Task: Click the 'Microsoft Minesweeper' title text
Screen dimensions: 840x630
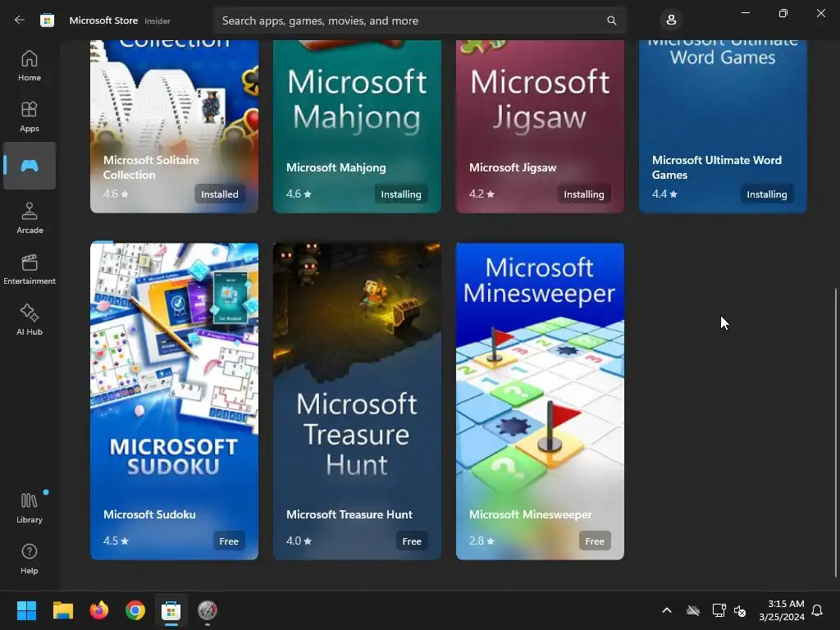Action: pyautogui.click(x=531, y=514)
